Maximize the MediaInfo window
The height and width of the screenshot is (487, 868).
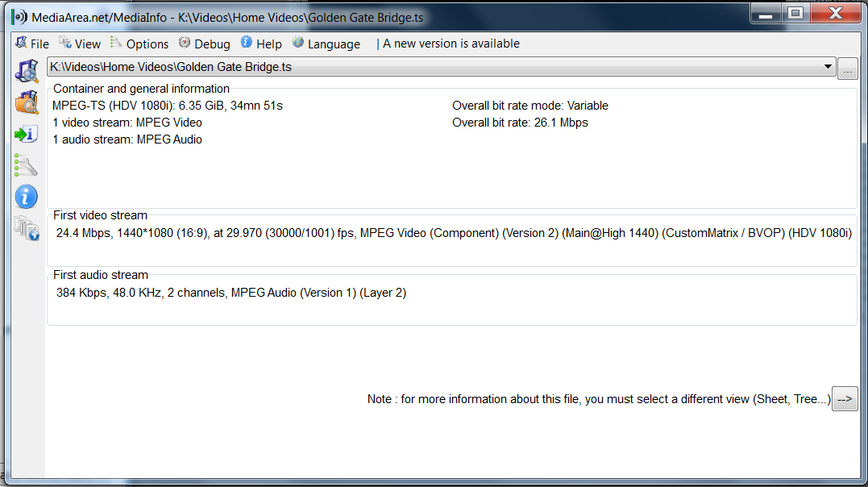coord(795,14)
